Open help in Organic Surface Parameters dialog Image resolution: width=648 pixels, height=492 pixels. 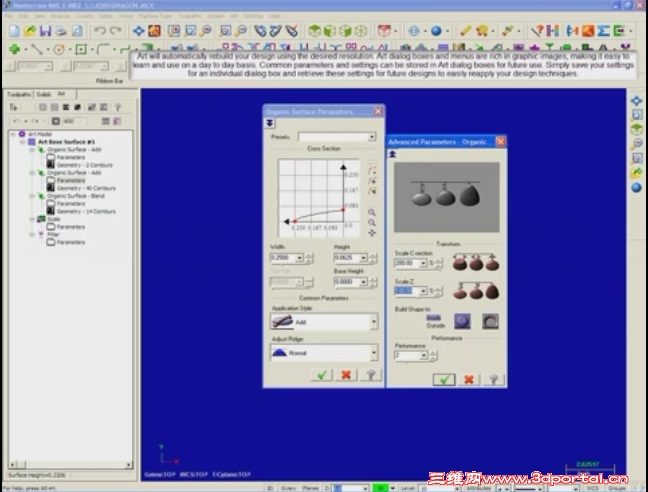coord(371,375)
